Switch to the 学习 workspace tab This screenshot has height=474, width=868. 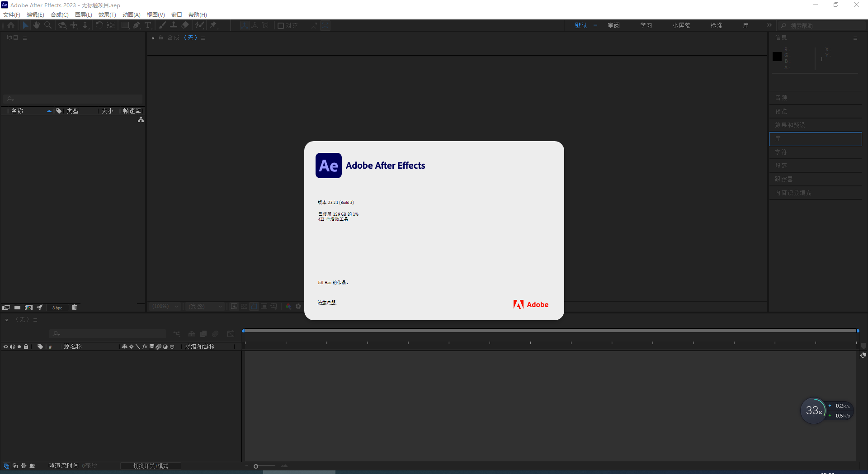[646, 25]
